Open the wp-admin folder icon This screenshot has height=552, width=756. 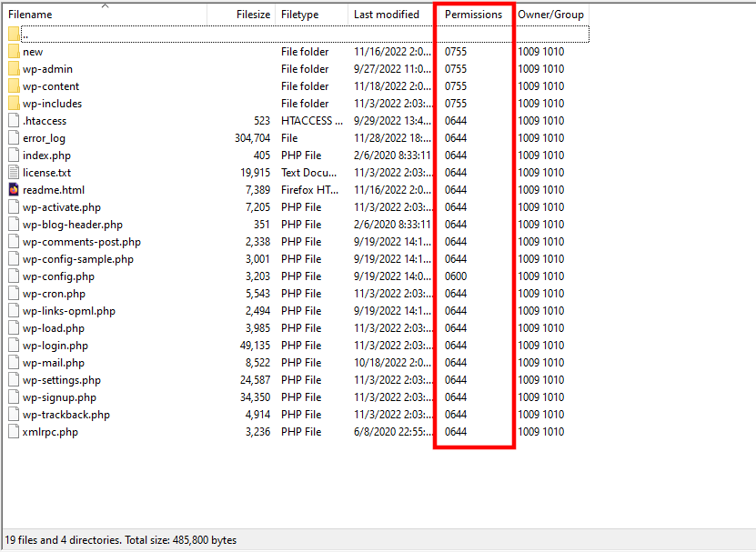tap(13, 68)
